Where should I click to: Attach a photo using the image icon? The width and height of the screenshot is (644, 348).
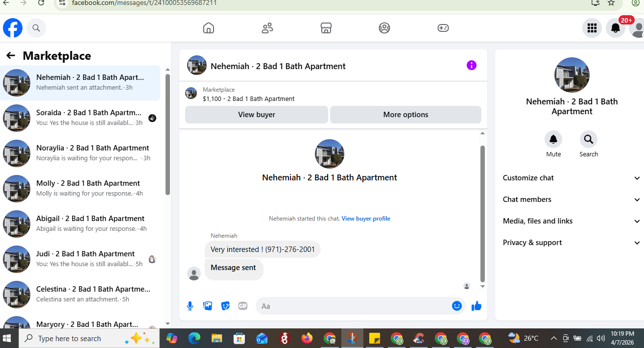(x=208, y=306)
